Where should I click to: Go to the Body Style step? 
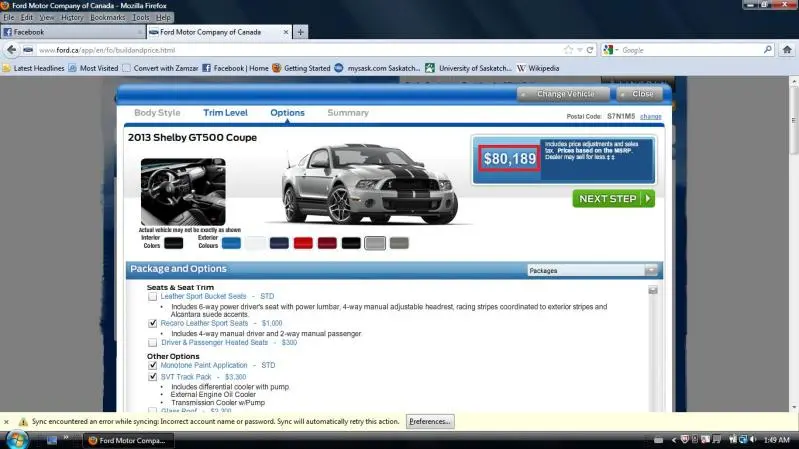click(157, 113)
